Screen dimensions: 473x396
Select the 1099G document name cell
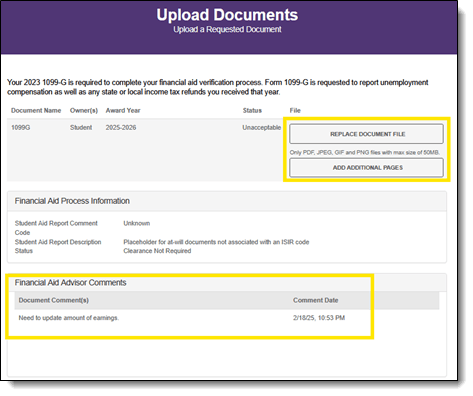[21, 128]
